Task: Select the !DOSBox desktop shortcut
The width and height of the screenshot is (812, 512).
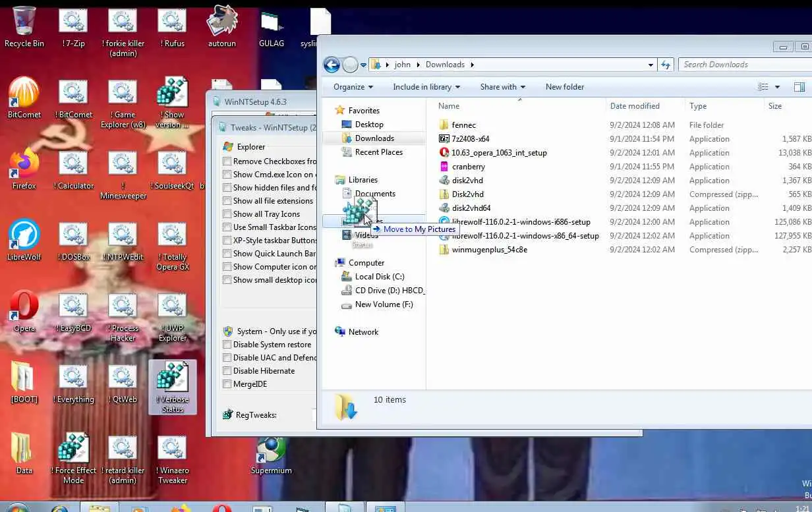Action: (73, 241)
